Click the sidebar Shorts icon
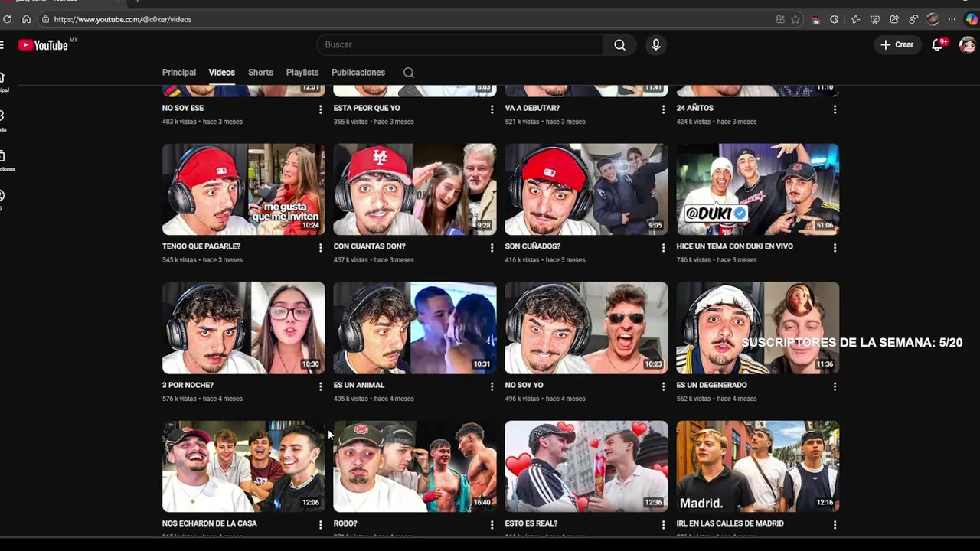Image resolution: width=980 pixels, height=551 pixels. (x=2, y=116)
